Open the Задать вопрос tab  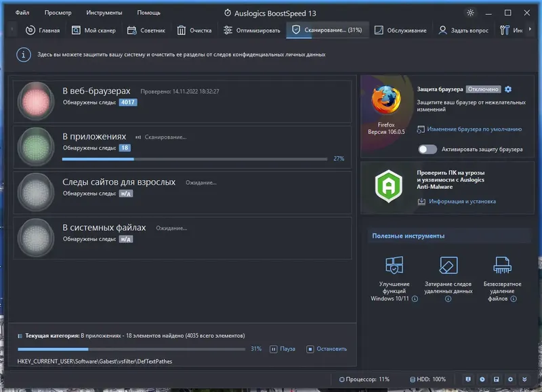463,30
